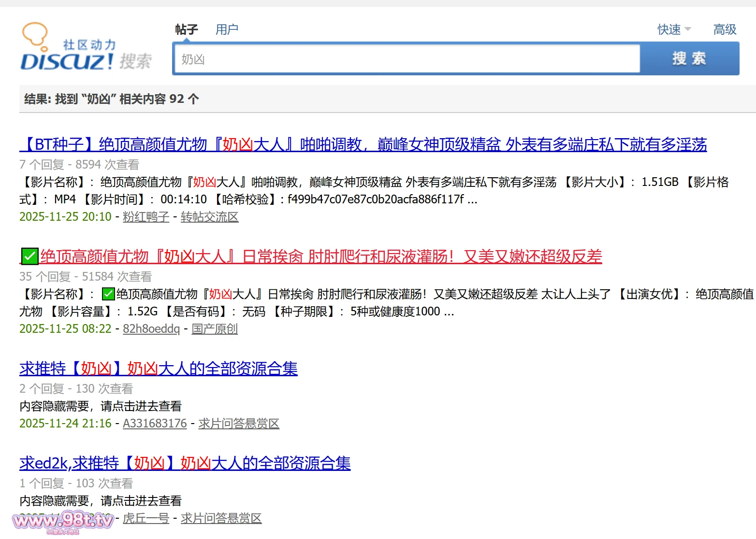Go to the 转帖交流区 forum section
This screenshot has width=756, height=539.
click(x=209, y=217)
